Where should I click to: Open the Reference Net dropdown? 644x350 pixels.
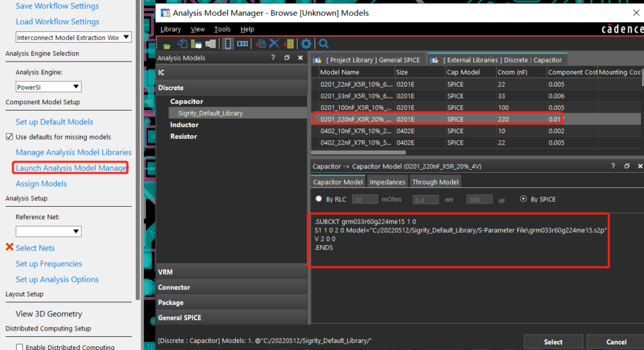[x=48, y=231]
